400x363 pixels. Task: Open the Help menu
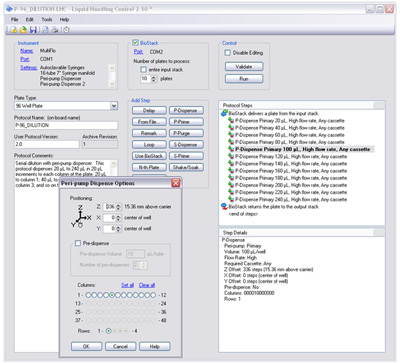(x=64, y=19)
